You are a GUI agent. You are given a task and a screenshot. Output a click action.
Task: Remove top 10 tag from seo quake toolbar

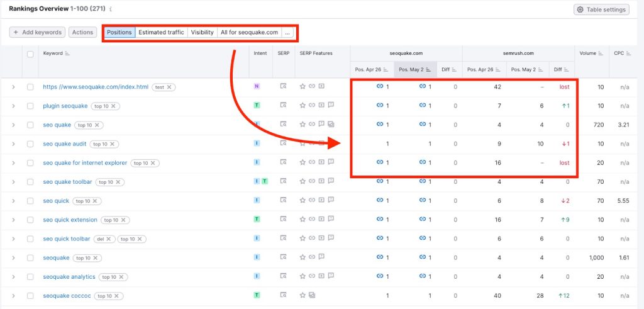coord(118,182)
